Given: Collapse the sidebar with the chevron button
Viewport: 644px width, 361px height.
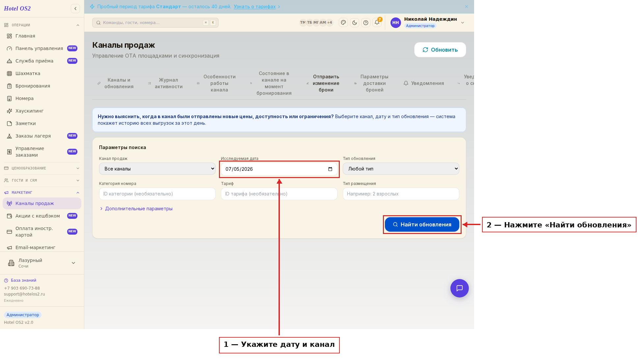Looking at the screenshot, I should pyautogui.click(x=75, y=9).
